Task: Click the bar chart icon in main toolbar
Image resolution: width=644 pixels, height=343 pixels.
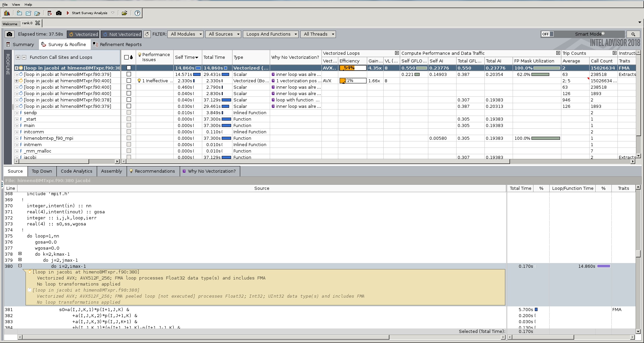Action: click(x=7, y=13)
